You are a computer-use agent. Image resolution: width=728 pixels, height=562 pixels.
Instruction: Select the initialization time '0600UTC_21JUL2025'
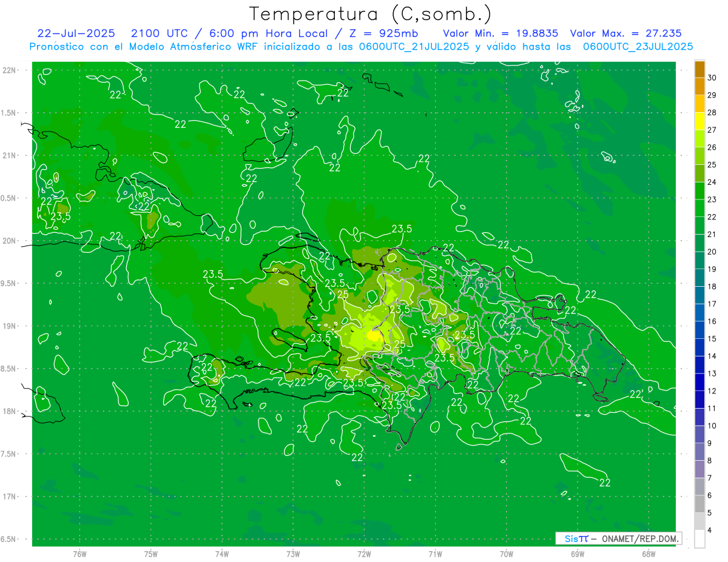click(414, 46)
